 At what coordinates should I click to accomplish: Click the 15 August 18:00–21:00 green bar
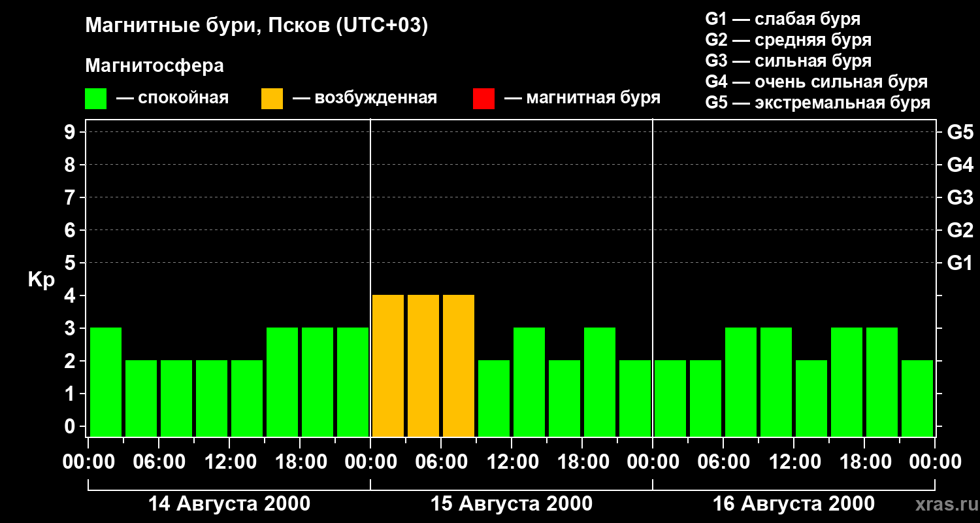pyautogui.click(x=600, y=382)
